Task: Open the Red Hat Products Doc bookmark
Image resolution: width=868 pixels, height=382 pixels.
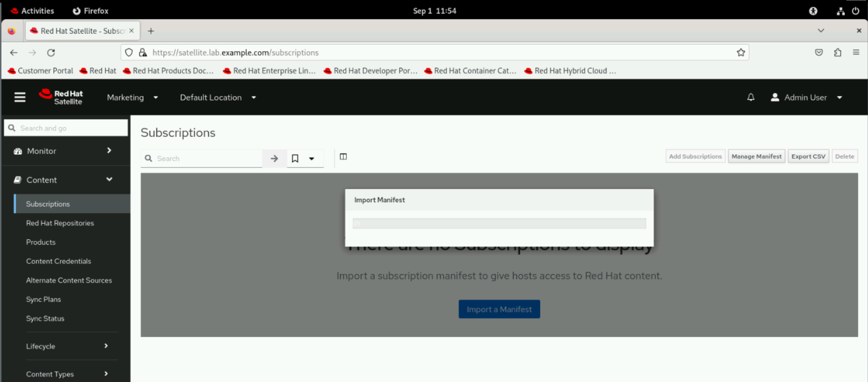Action: (x=168, y=71)
